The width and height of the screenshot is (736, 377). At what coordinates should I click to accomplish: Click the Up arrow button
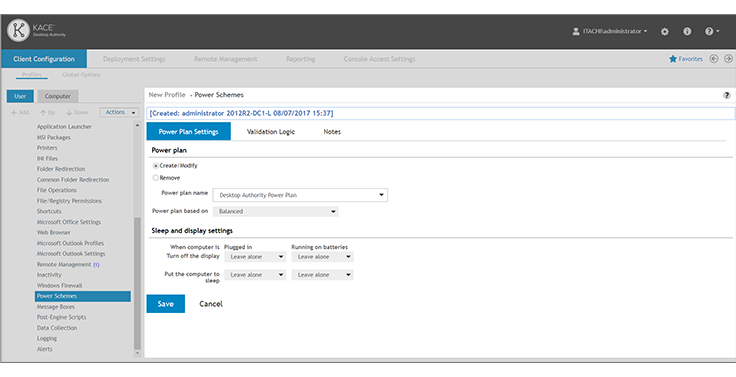47,113
